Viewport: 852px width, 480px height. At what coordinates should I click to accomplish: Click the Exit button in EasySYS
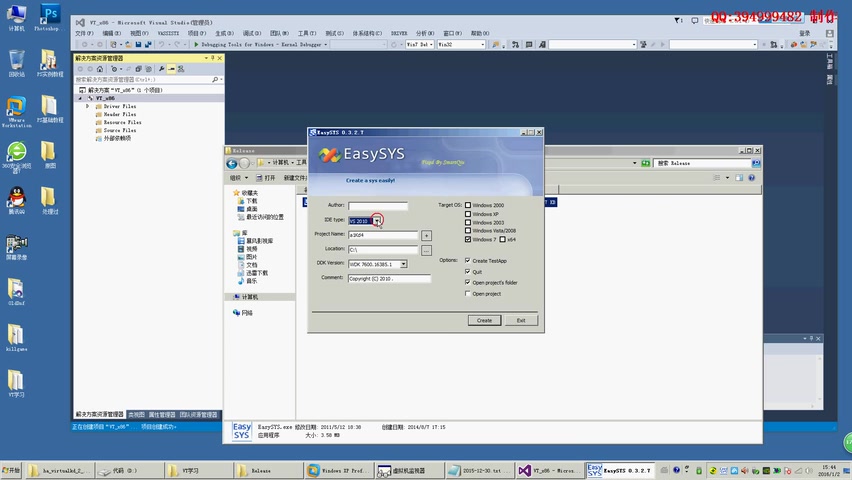tap(521, 320)
